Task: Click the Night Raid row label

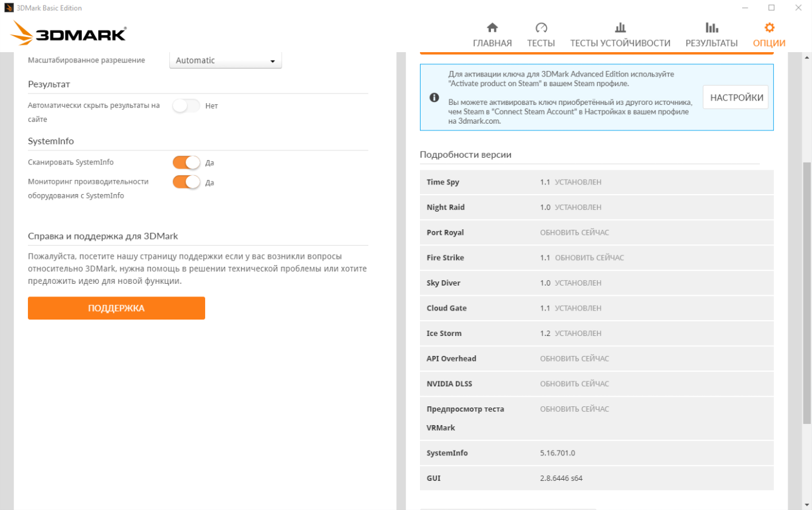Action: click(x=445, y=207)
